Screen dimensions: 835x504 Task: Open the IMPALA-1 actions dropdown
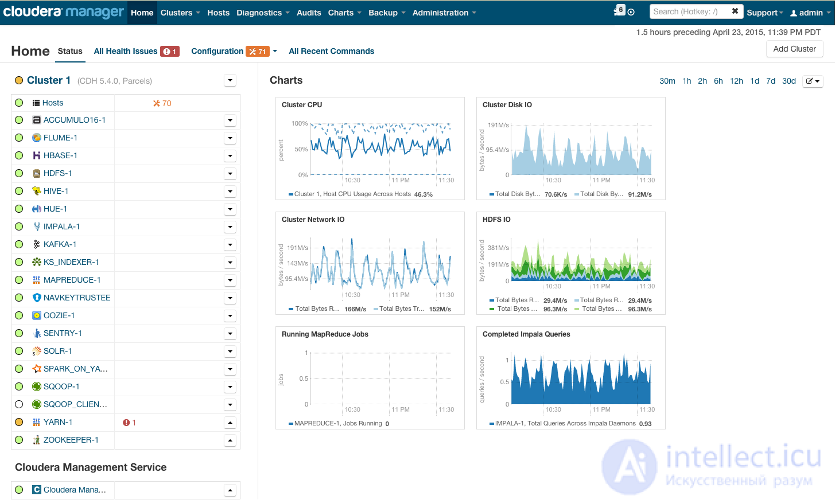click(230, 228)
